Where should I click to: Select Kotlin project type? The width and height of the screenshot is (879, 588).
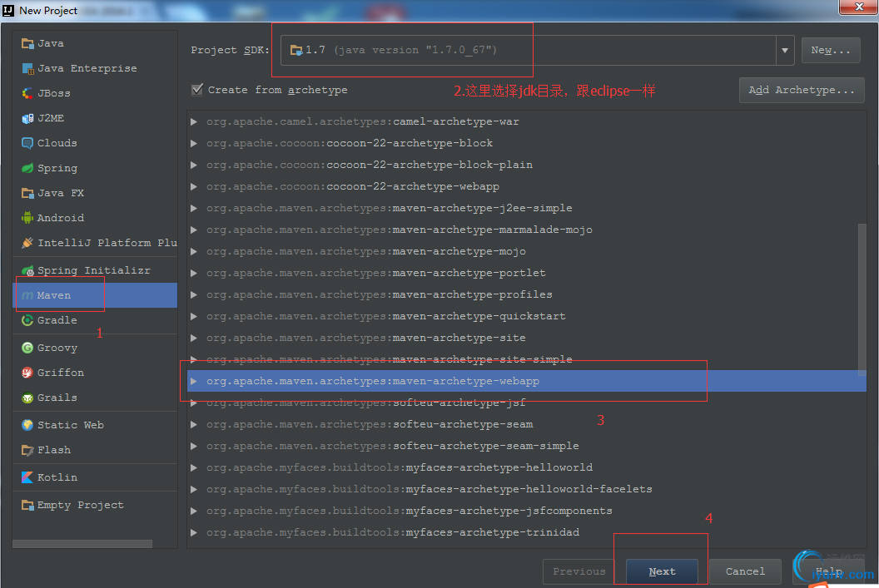(x=95, y=477)
